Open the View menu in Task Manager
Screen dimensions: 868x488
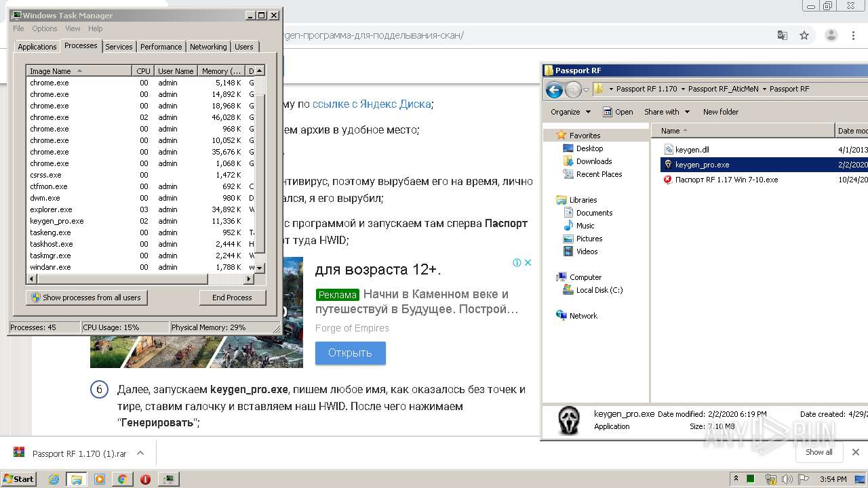[73, 28]
